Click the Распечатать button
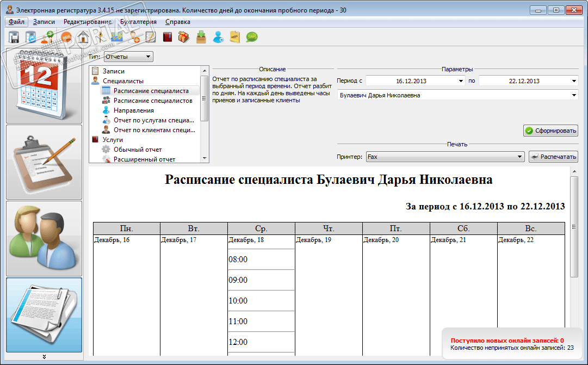Screen dimensions: 588x365 coord(554,157)
